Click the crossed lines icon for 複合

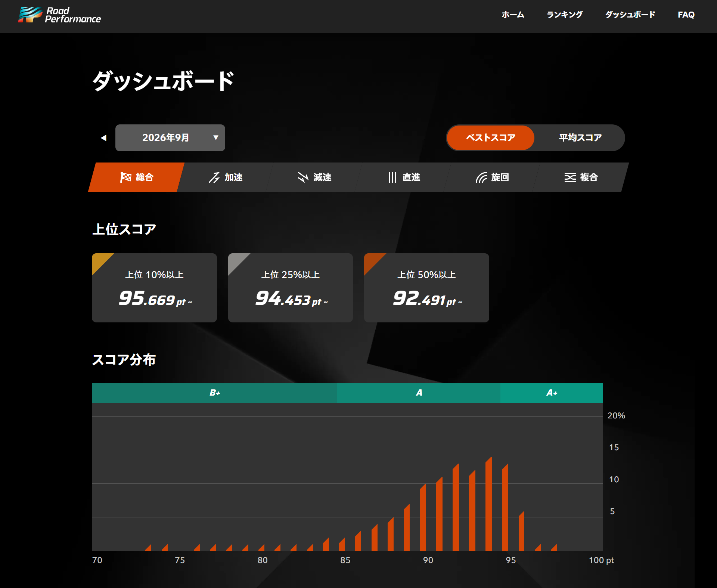[570, 177]
